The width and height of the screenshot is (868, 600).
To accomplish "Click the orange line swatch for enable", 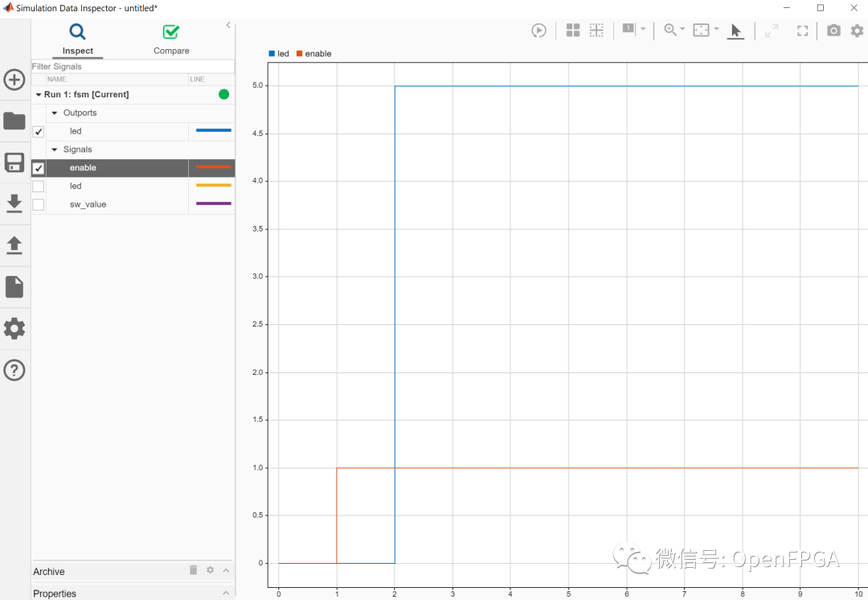I will point(213,167).
